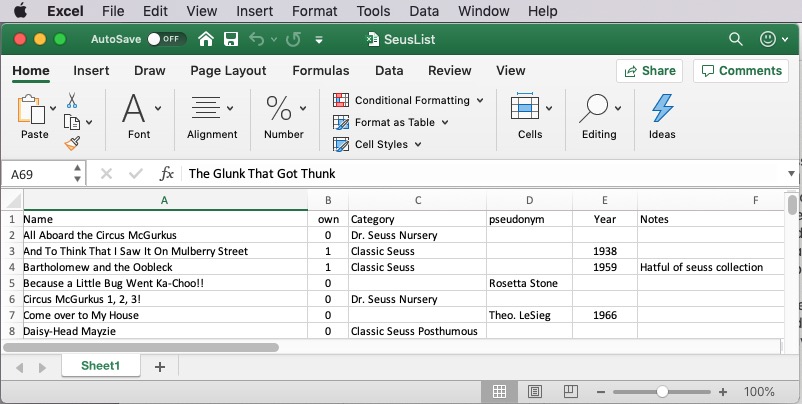The height and width of the screenshot is (404, 802).
Task: Open the Customize Quick Access Toolbar menu
Action: coord(319,39)
